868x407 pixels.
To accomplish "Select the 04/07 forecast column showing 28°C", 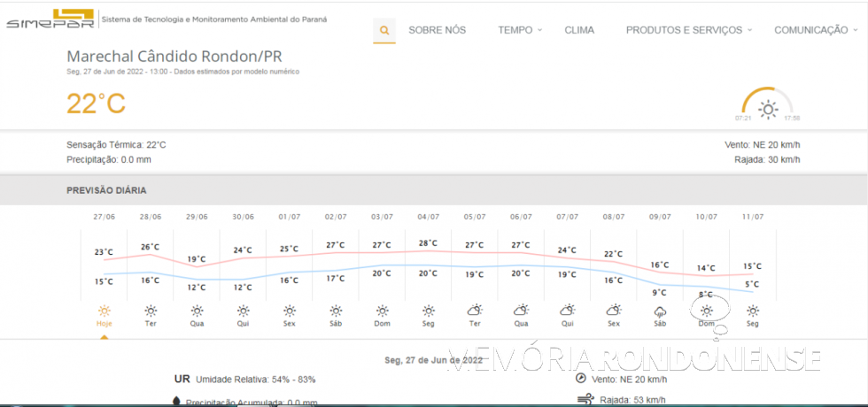I will (429, 243).
